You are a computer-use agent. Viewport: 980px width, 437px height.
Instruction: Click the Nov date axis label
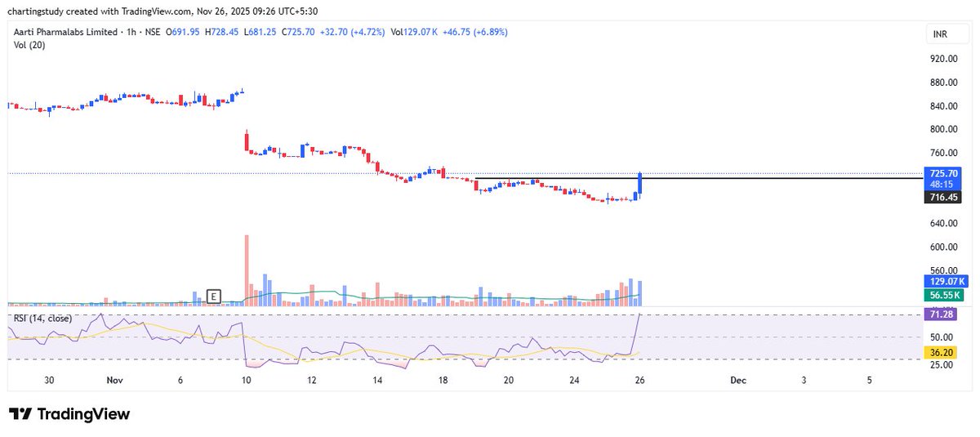(114, 381)
